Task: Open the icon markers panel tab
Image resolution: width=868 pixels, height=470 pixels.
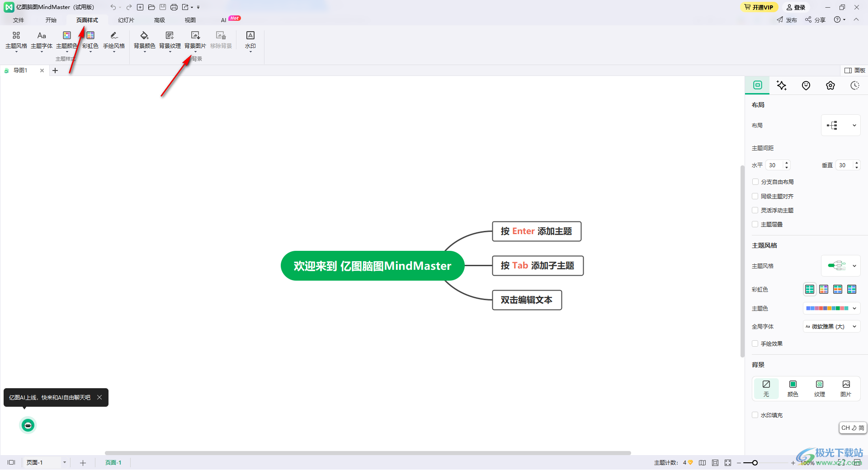Action: (806, 85)
